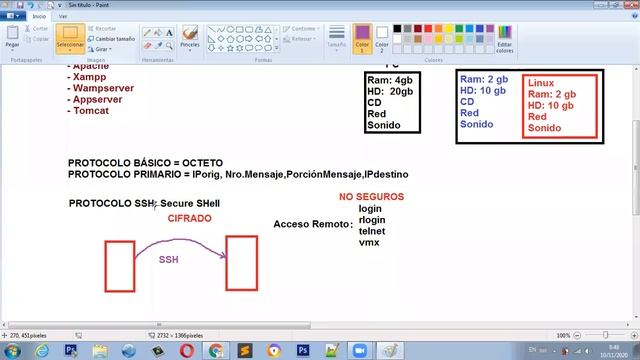Expand the Pegar paste options arrow
The image size is (640, 360).
pos(12,50)
